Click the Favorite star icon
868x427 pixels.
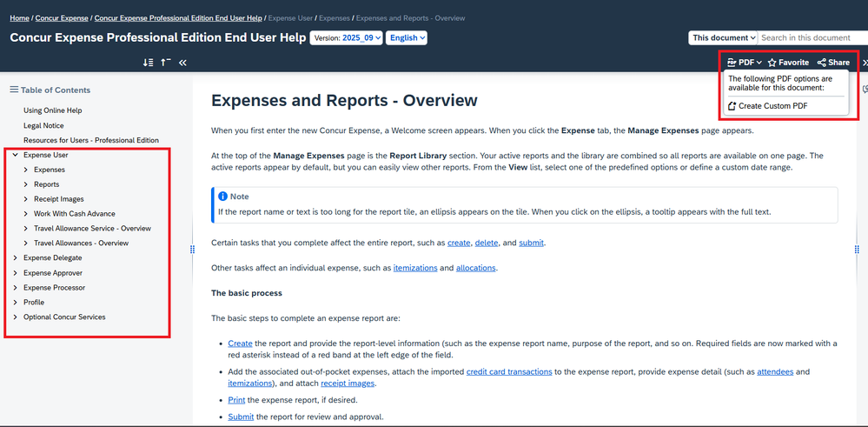(x=772, y=63)
